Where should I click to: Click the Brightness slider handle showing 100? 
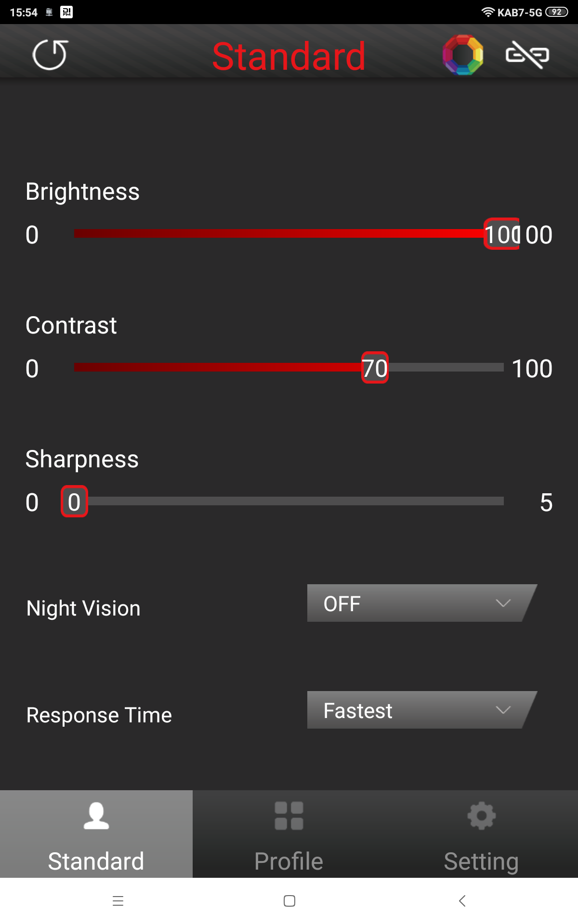(502, 234)
